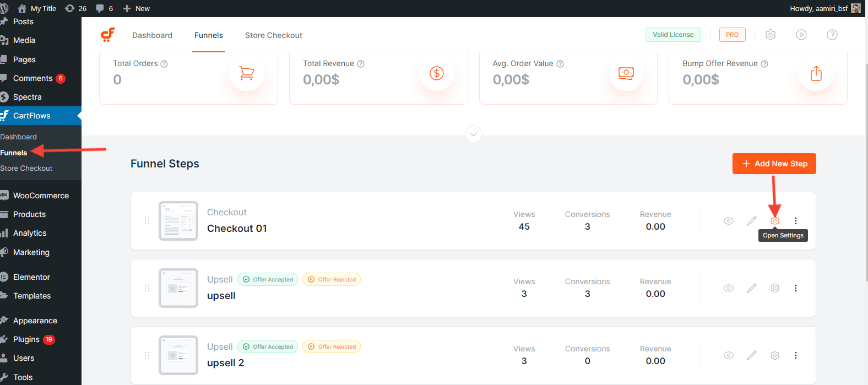Open settings for Checkout 01 step

coord(774,221)
